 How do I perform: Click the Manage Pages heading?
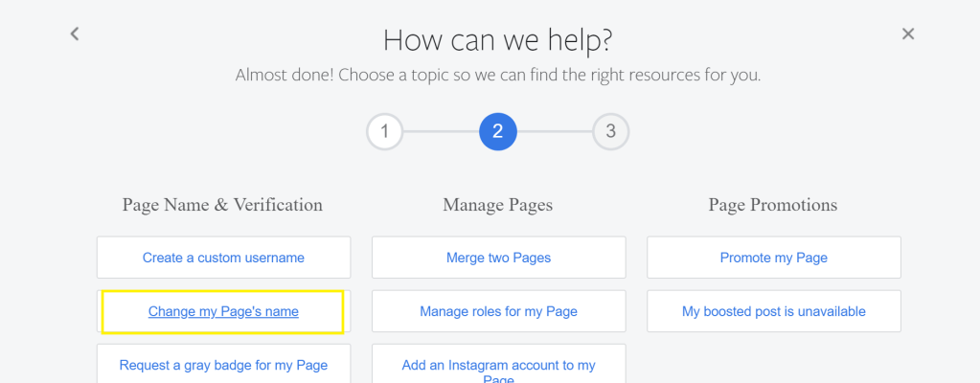[497, 205]
